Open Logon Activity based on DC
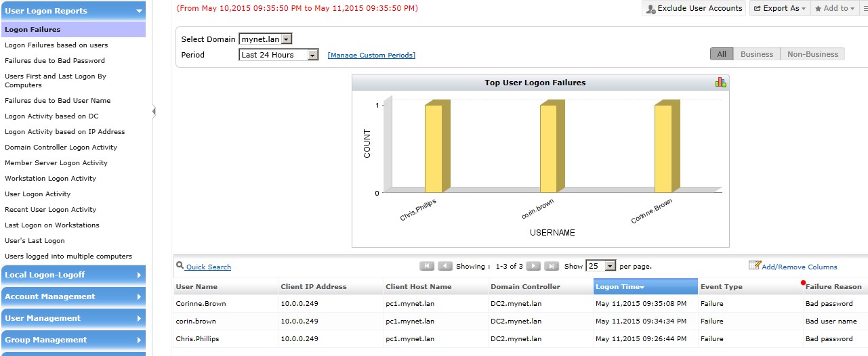 point(51,116)
